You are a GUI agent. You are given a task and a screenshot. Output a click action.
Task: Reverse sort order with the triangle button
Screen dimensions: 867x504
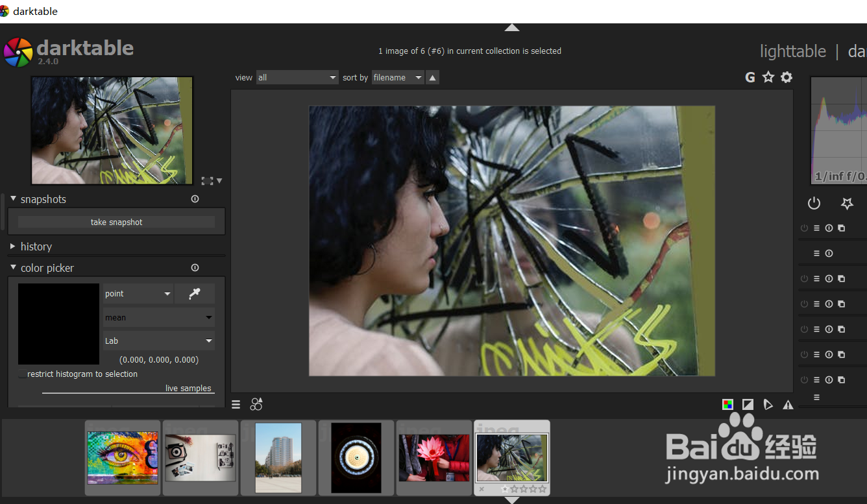point(433,77)
